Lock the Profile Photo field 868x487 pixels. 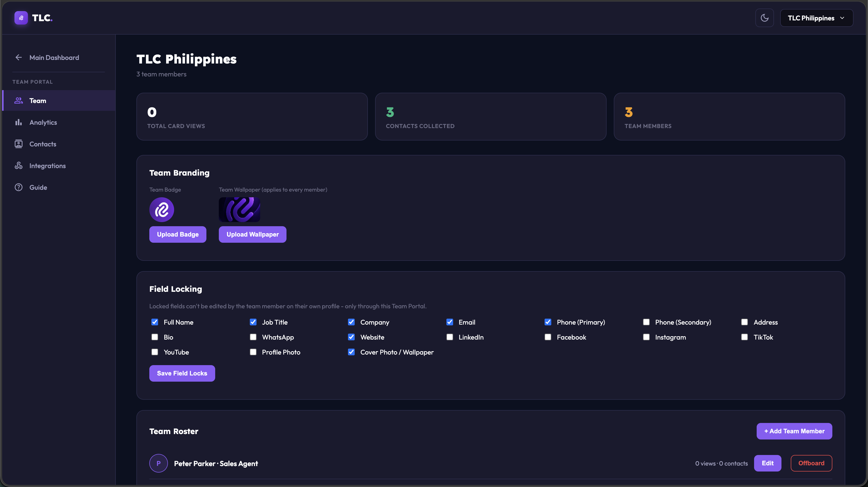(253, 352)
